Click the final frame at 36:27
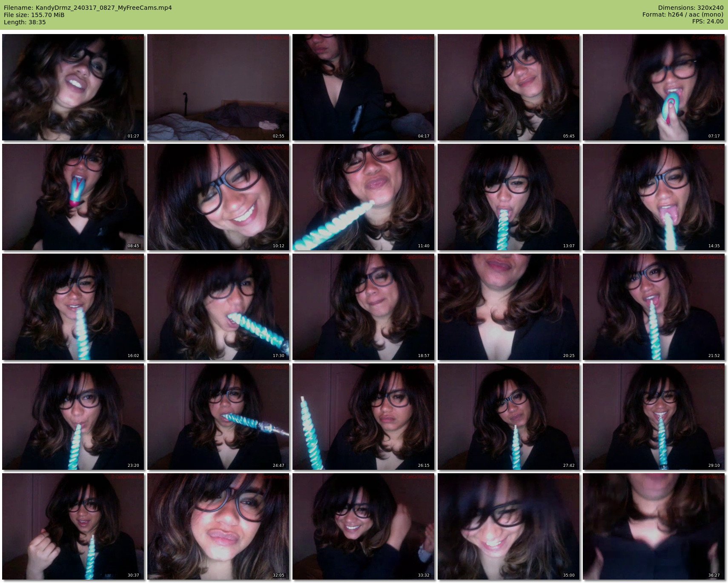Screen dimensions: 728x583 tap(653, 526)
